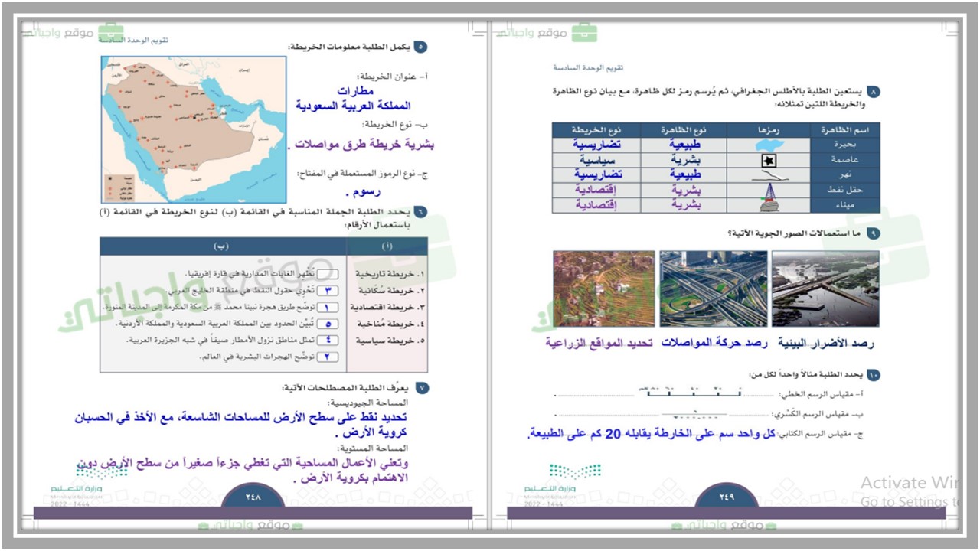
Task: Click the answer box containing number 5
Action: (328, 324)
